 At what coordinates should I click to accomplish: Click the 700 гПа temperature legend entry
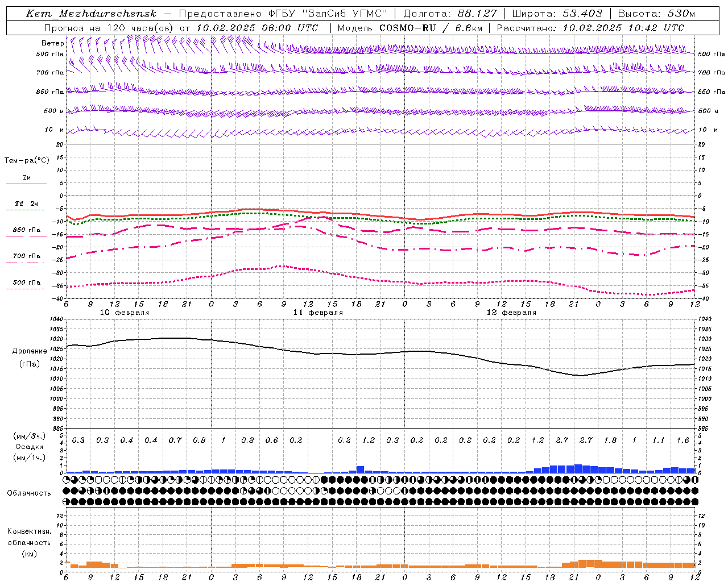pyautogui.click(x=26, y=256)
